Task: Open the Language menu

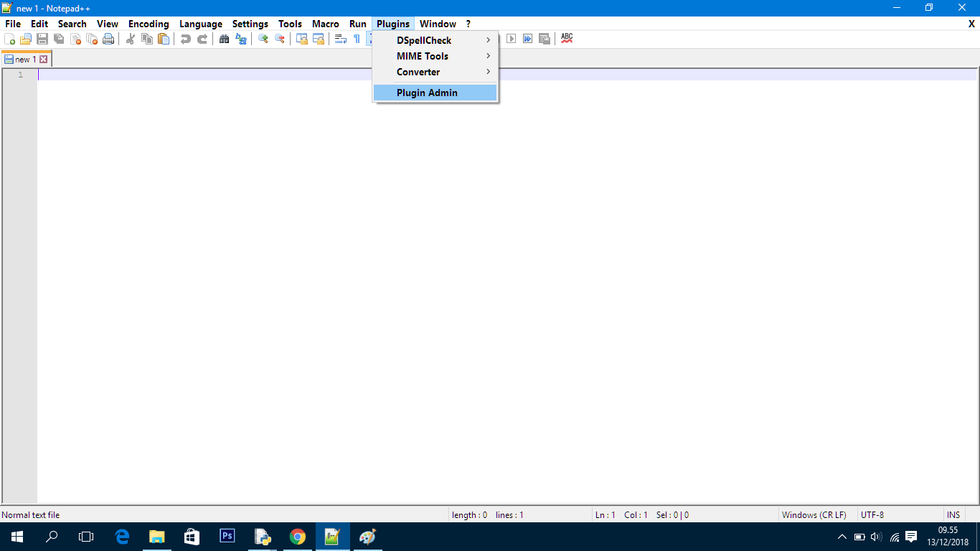Action: pos(201,24)
